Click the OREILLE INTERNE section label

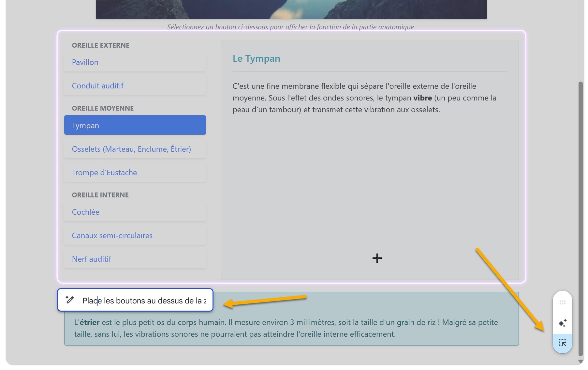tap(100, 195)
